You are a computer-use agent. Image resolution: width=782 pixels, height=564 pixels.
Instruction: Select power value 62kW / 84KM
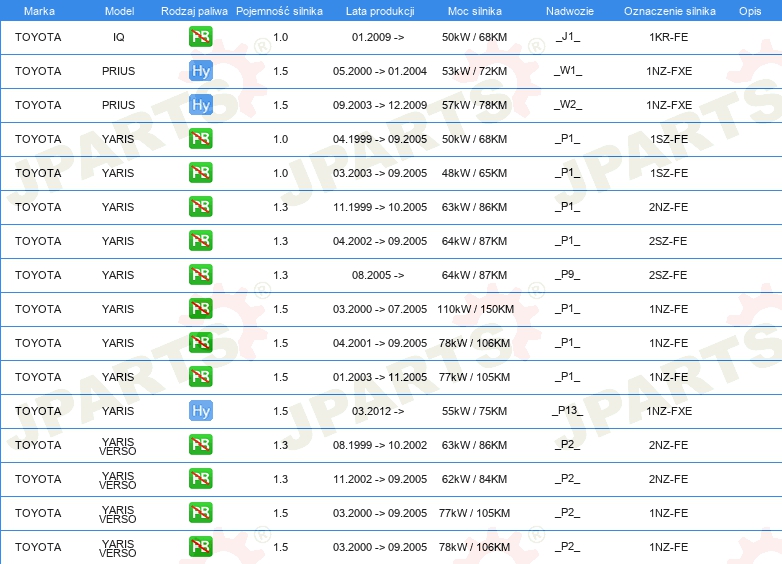[x=474, y=479]
